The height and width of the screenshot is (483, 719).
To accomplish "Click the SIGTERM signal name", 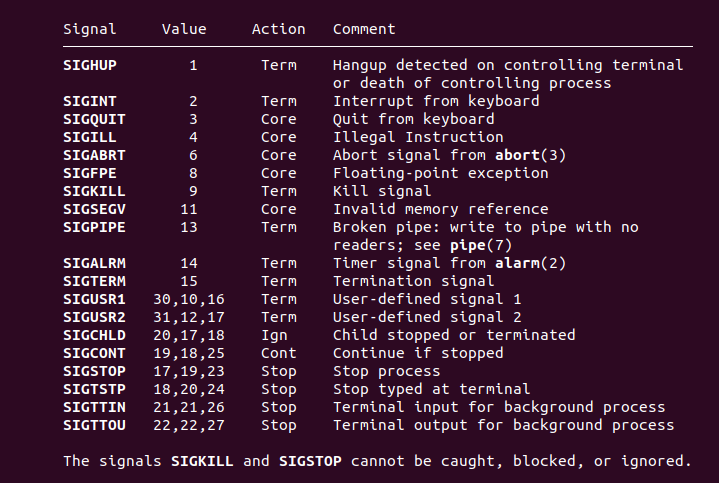I will click(x=94, y=281).
